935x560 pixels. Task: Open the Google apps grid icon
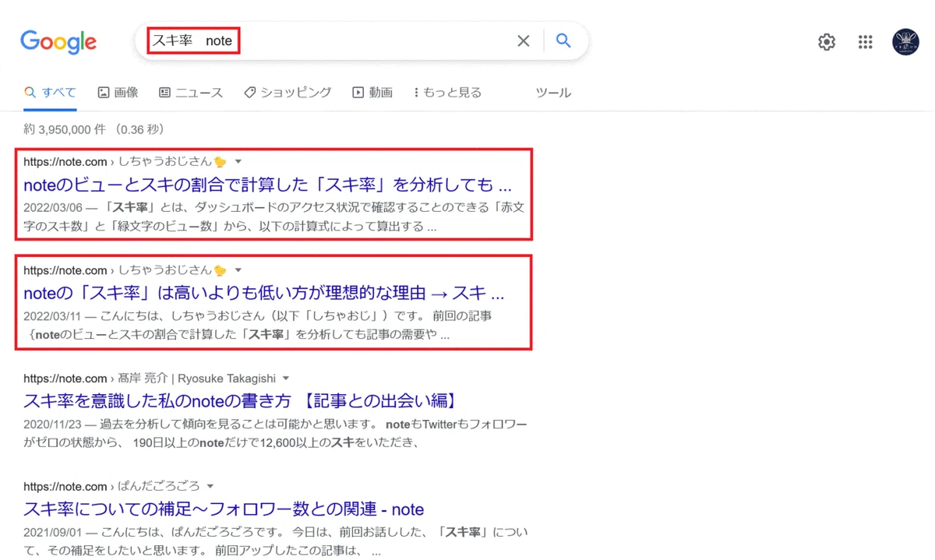coord(866,42)
